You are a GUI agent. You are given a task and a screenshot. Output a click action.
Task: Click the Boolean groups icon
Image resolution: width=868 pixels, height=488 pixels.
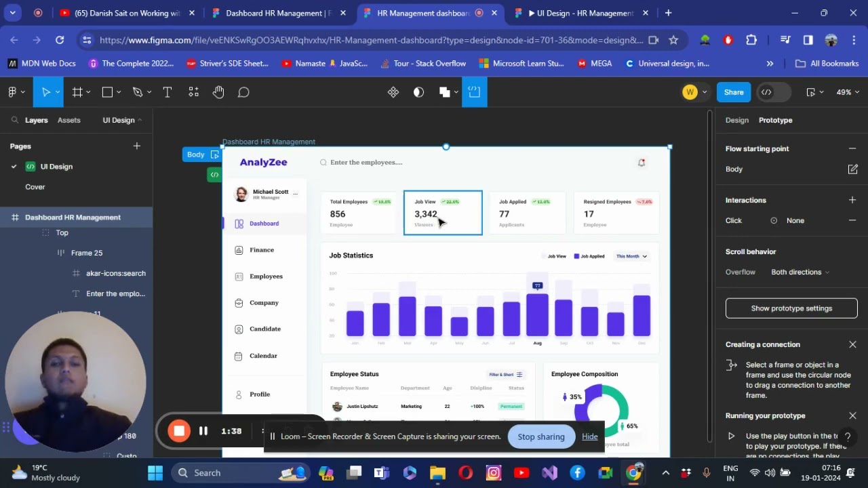point(444,92)
